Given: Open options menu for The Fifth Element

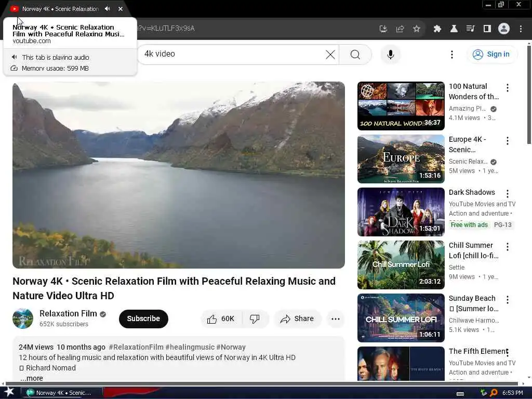Looking at the screenshot, I should [x=507, y=353].
